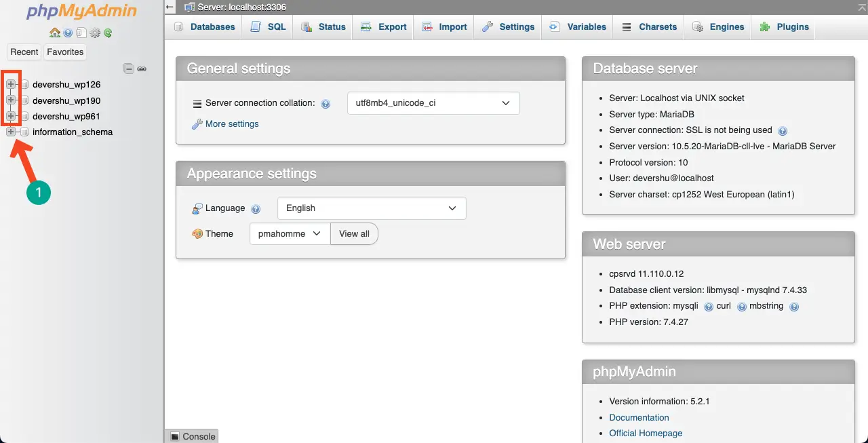Open the Documentation link
The image size is (868, 443).
pyautogui.click(x=639, y=417)
